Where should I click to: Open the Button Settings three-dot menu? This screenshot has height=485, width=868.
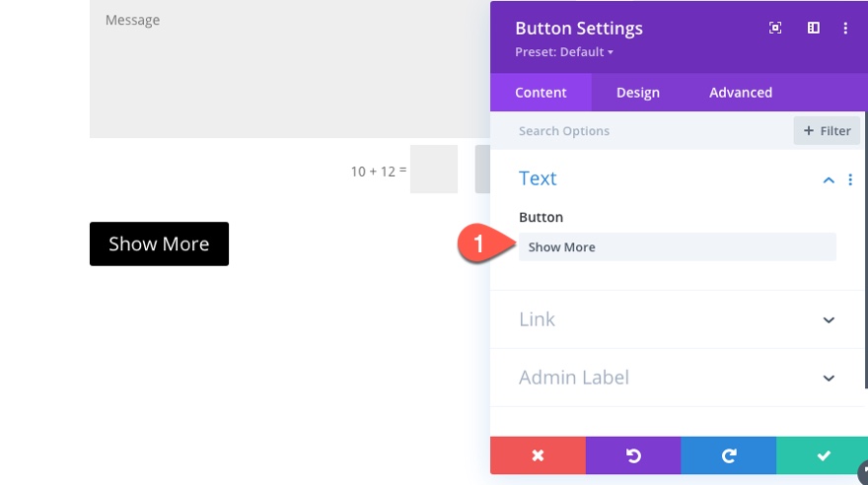845,29
